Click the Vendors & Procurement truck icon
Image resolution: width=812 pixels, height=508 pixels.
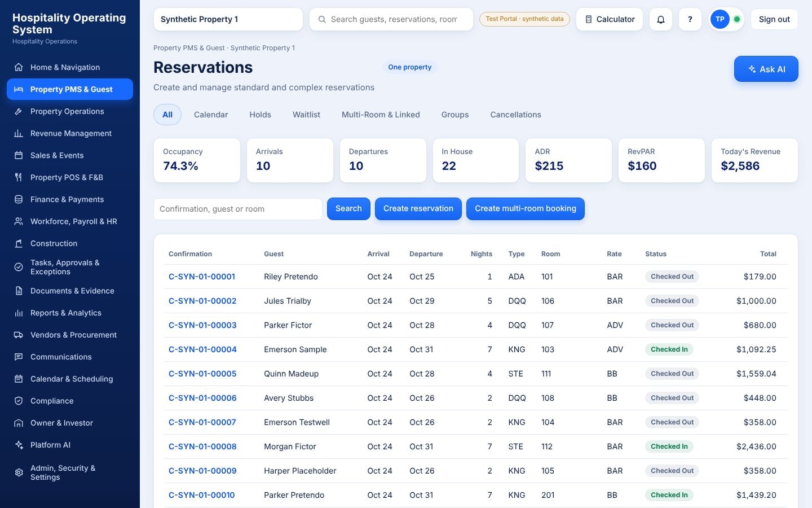pos(19,335)
